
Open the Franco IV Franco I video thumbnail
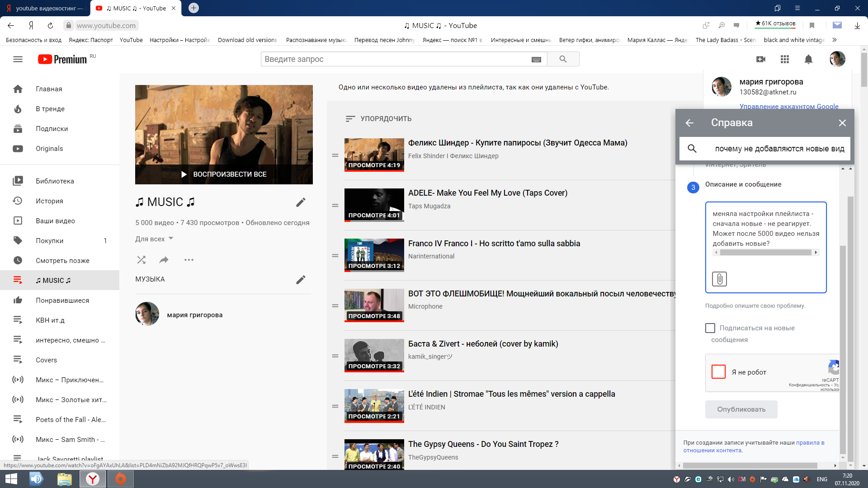(374, 255)
